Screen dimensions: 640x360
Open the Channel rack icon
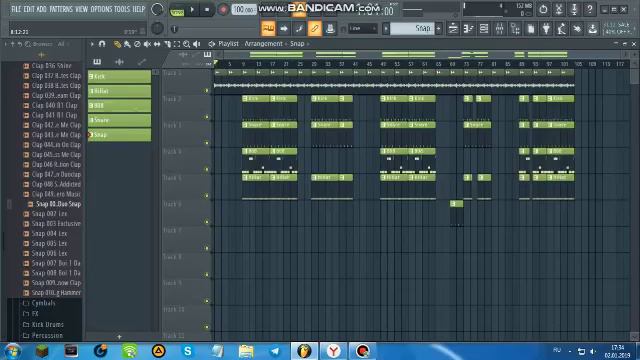coord(484,29)
